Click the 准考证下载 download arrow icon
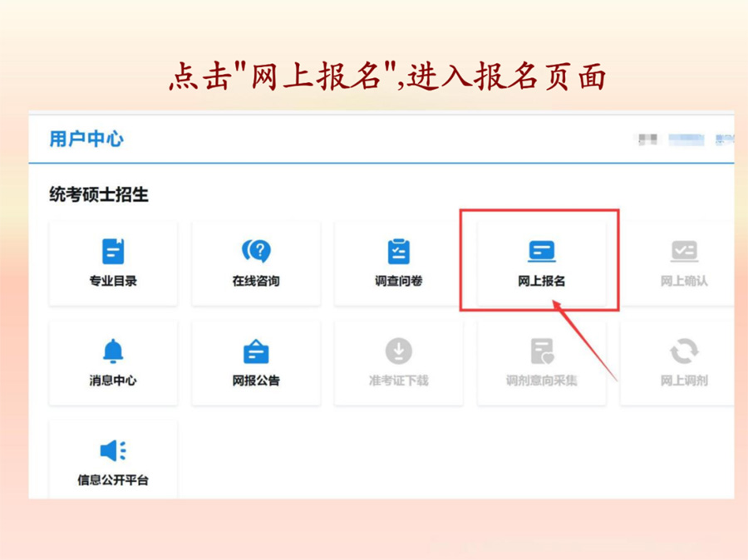The image size is (748, 560). click(399, 351)
